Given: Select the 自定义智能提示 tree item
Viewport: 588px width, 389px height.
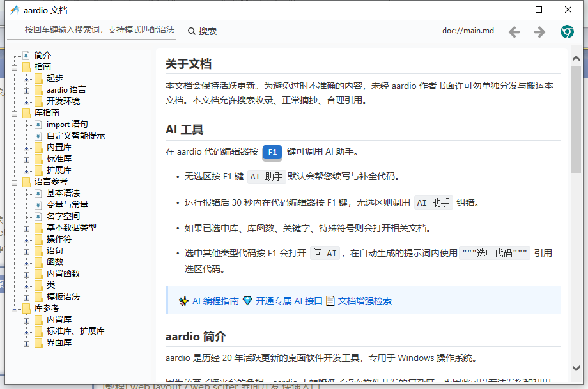Looking at the screenshot, I should point(76,135).
